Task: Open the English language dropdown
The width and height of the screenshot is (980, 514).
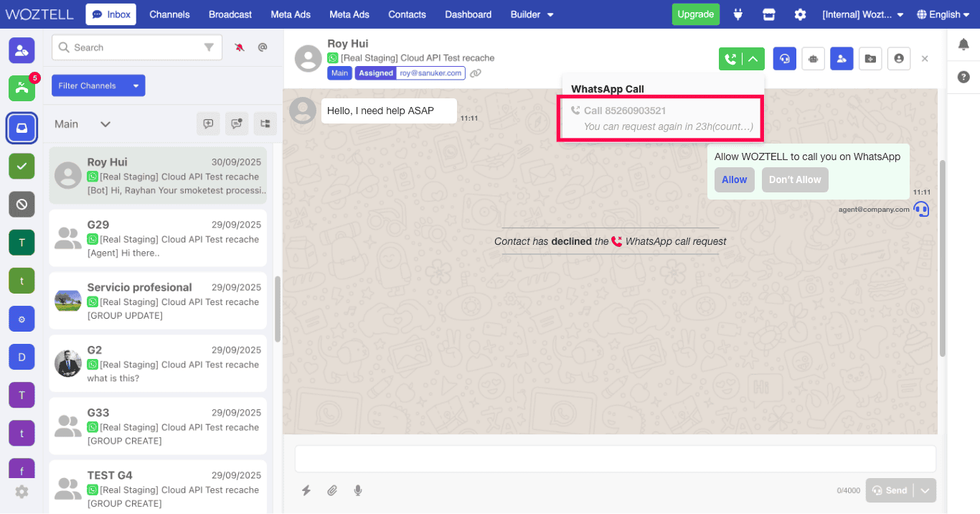Action: 943,14
